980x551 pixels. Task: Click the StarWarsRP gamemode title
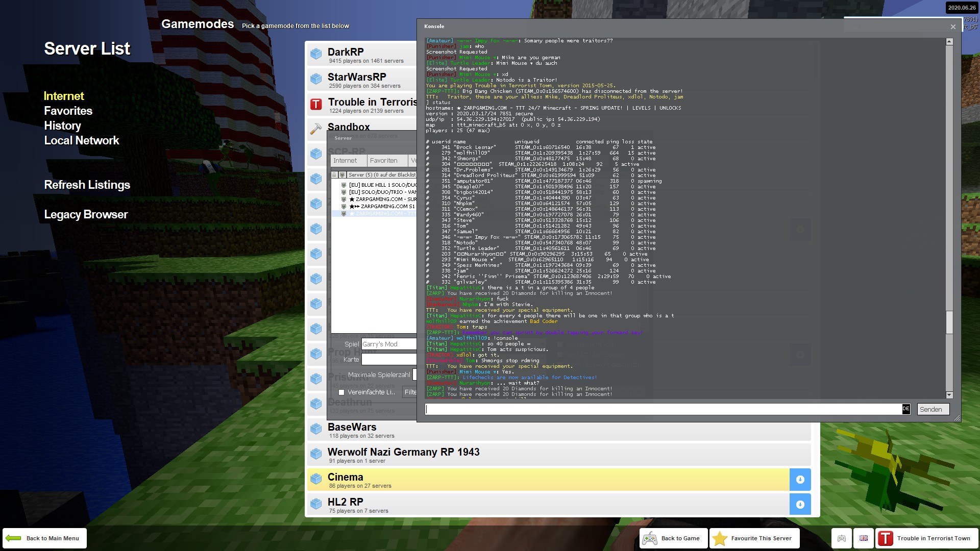pos(357,77)
